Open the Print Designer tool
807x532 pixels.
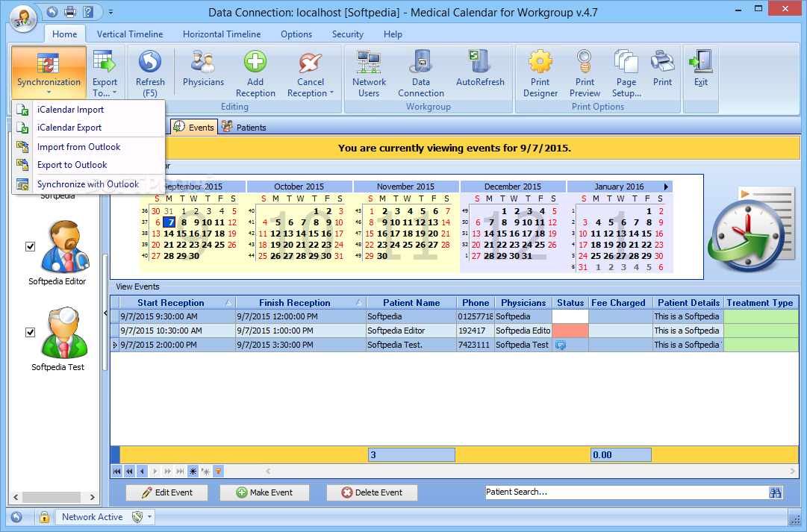540,72
